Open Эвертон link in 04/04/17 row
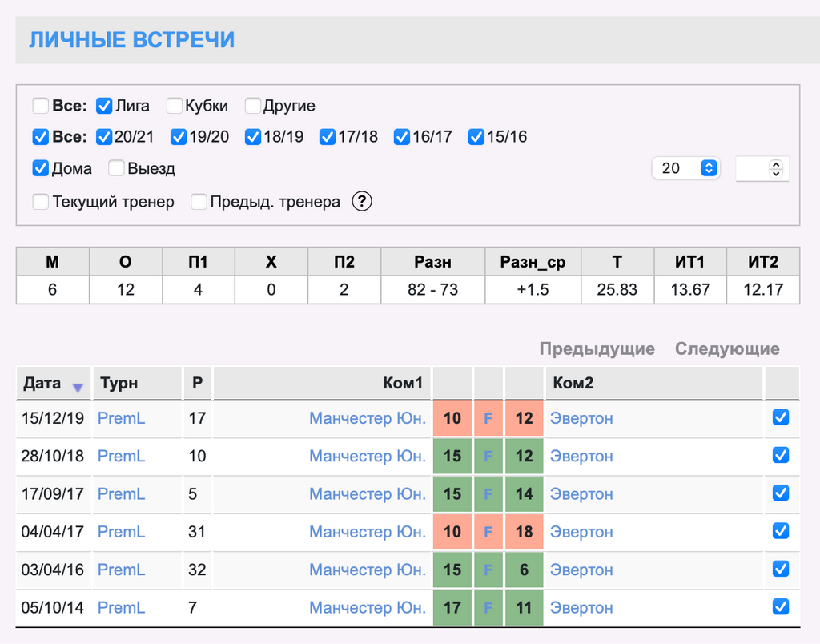820x644 pixels. (581, 532)
